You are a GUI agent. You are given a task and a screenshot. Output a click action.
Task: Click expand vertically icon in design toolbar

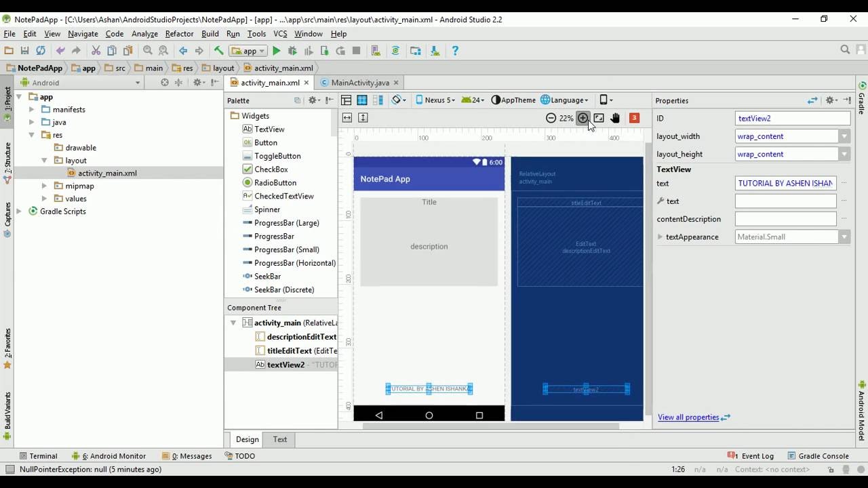point(363,118)
